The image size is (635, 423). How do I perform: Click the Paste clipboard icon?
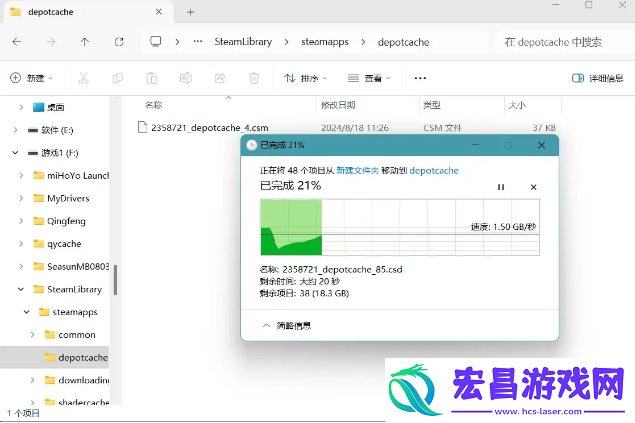(151, 78)
